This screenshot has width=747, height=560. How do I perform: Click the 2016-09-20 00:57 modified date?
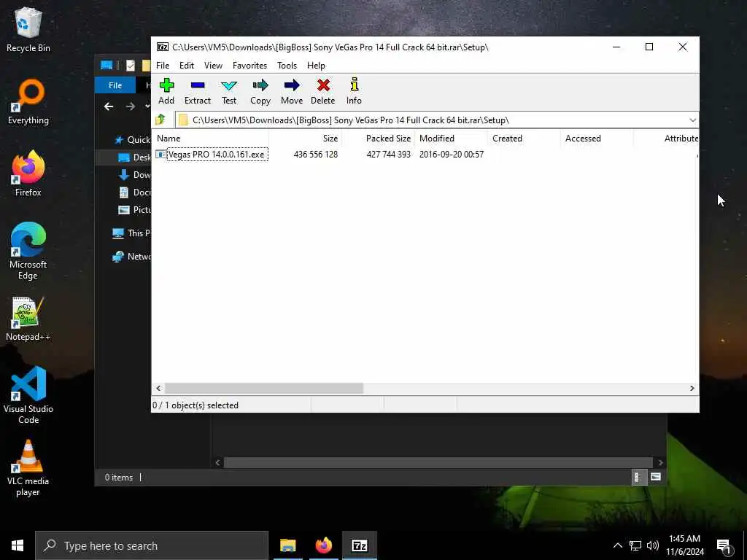click(451, 155)
